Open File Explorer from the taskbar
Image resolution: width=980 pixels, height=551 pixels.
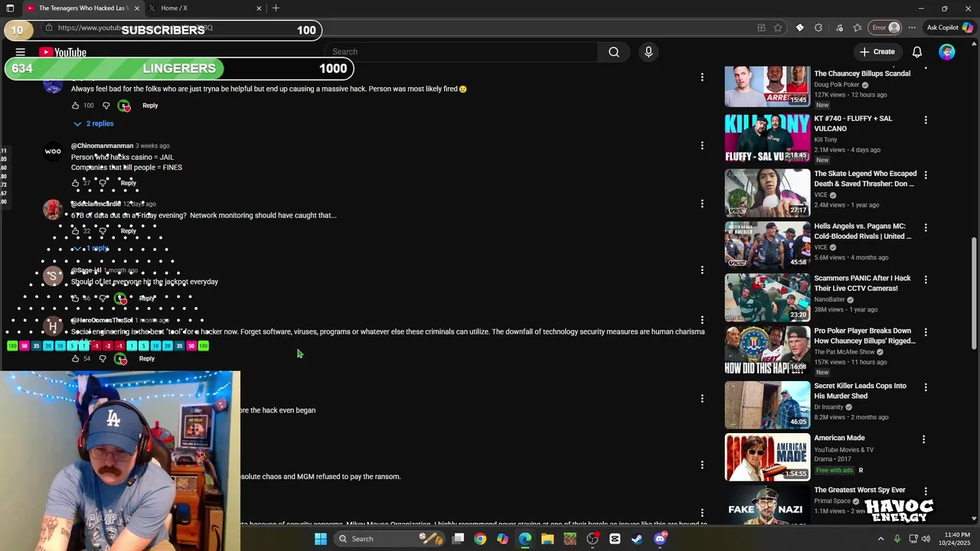point(547,539)
